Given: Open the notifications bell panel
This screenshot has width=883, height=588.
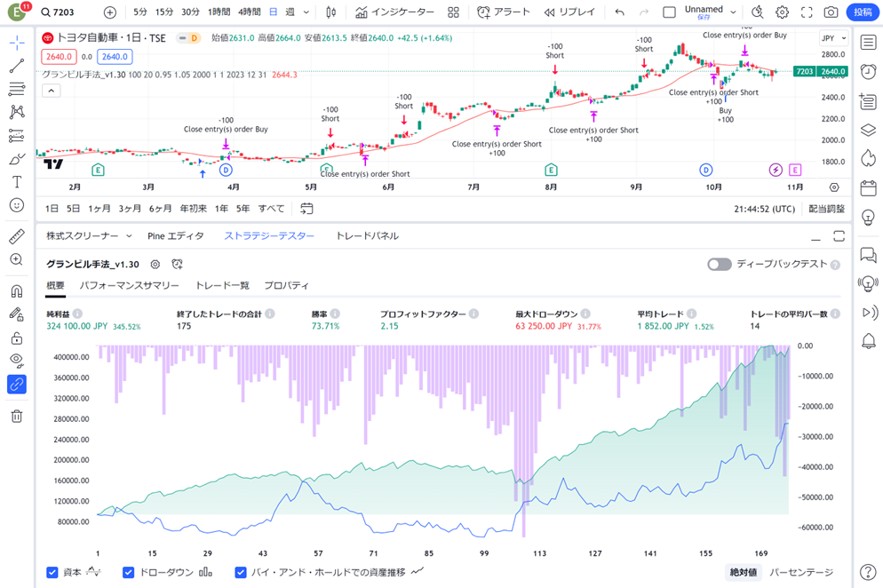Looking at the screenshot, I should point(869,341).
